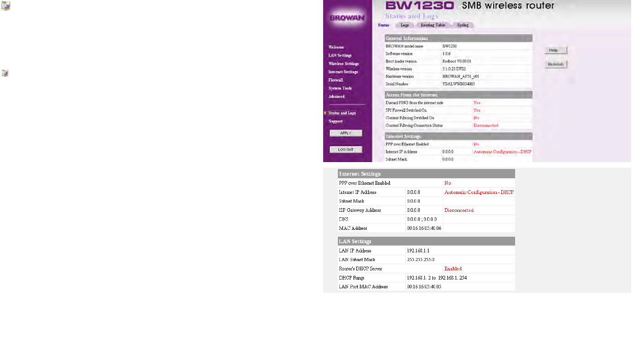Navigate to System Tools
This screenshot has width=644, height=350.
point(340,89)
